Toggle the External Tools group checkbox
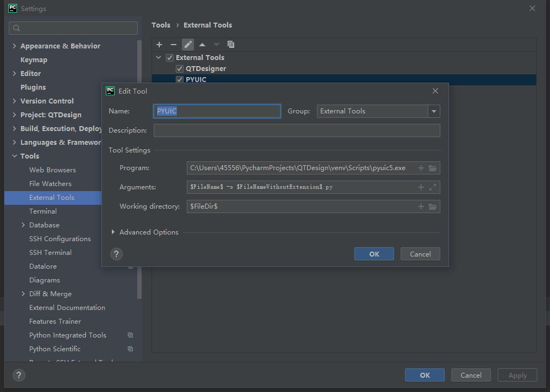The image size is (550, 392). click(x=169, y=57)
